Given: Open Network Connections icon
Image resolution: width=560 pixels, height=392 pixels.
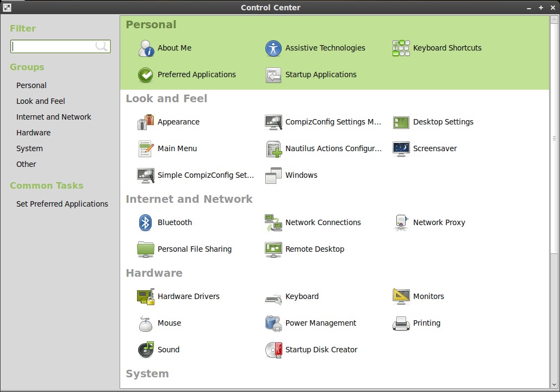Looking at the screenshot, I should (273, 223).
